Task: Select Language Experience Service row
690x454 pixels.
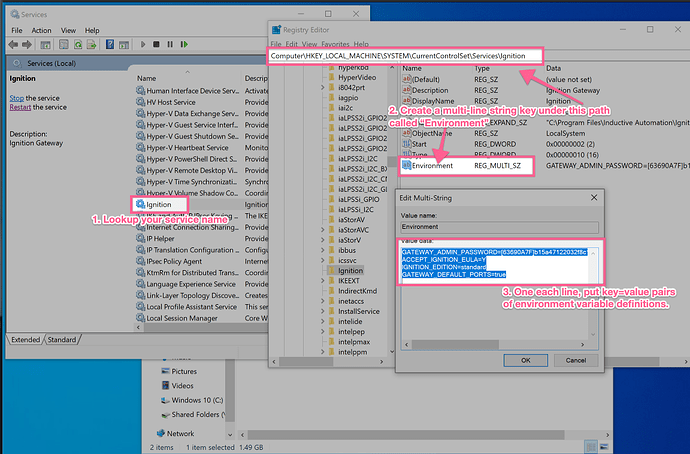Action: tap(191, 284)
